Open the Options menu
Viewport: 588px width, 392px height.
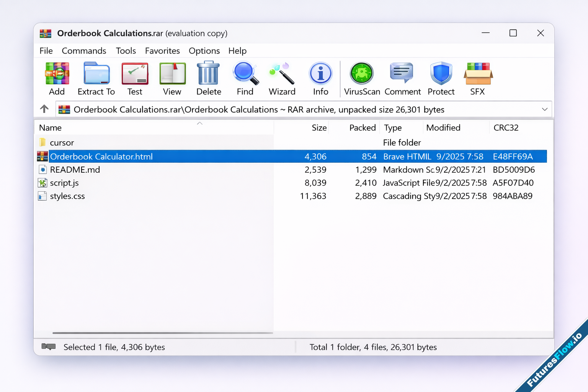[204, 51]
